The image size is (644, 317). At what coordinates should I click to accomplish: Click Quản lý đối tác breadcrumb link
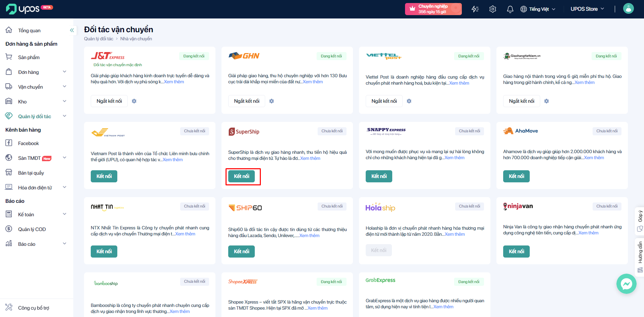[x=98, y=39]
